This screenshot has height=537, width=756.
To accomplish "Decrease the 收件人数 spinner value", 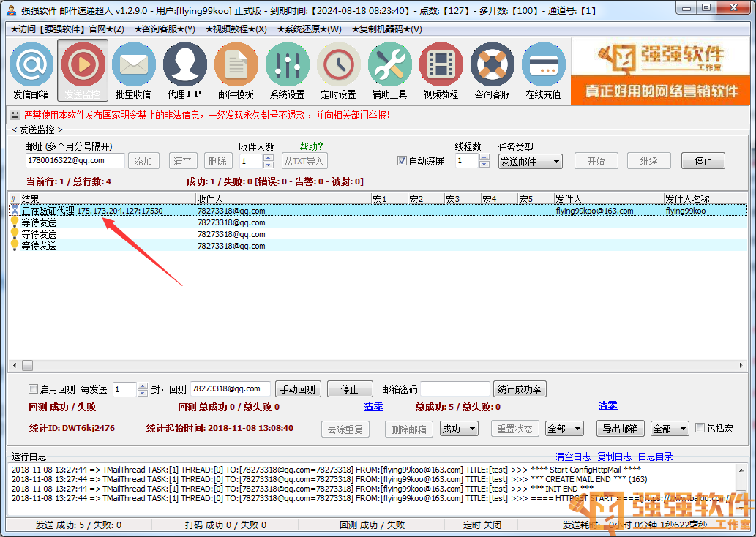I will coord(269,165).
